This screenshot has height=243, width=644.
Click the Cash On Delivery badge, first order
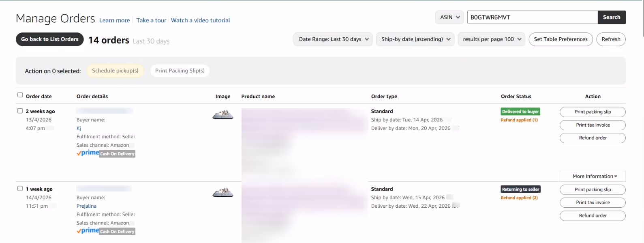(x=117, y=154)
